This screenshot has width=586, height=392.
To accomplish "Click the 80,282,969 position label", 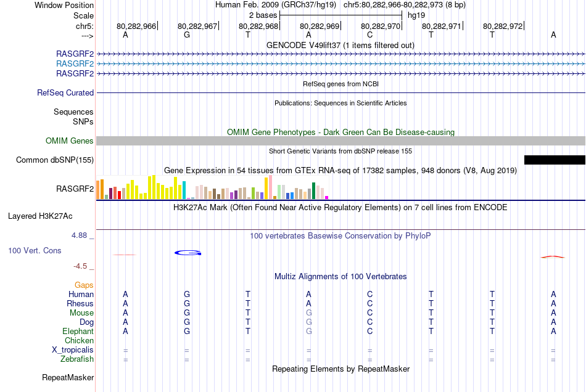I will coord(320,26).
